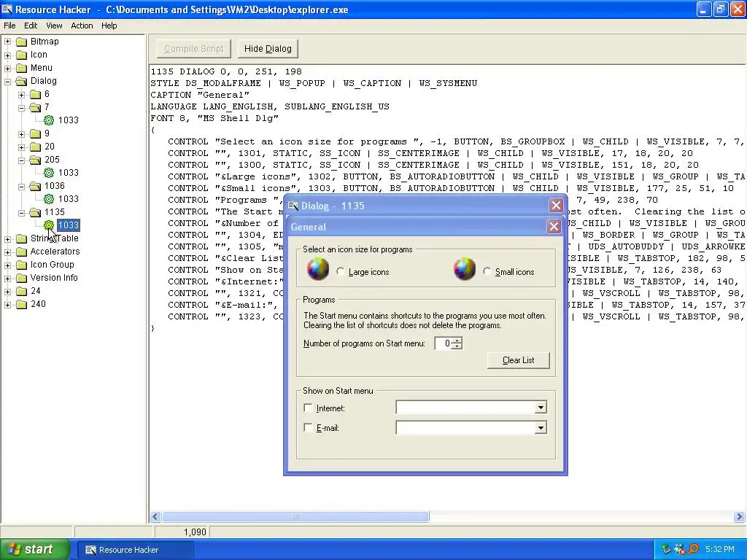Click the scroll left arrow of script pane
Screen dimensions: 747x560
pos(155,517)
